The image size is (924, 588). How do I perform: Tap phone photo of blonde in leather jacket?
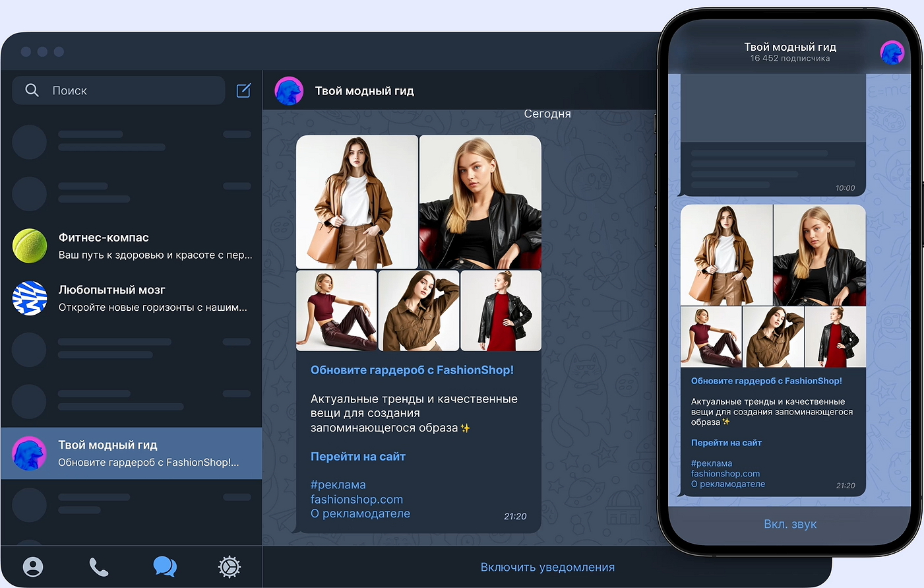(819, 255)
